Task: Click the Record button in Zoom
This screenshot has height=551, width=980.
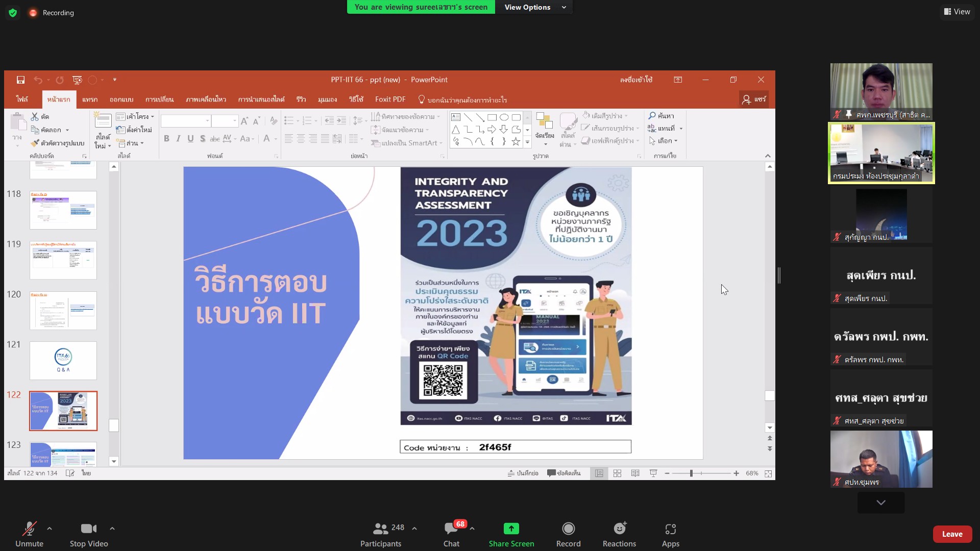Action: point(568,534)
